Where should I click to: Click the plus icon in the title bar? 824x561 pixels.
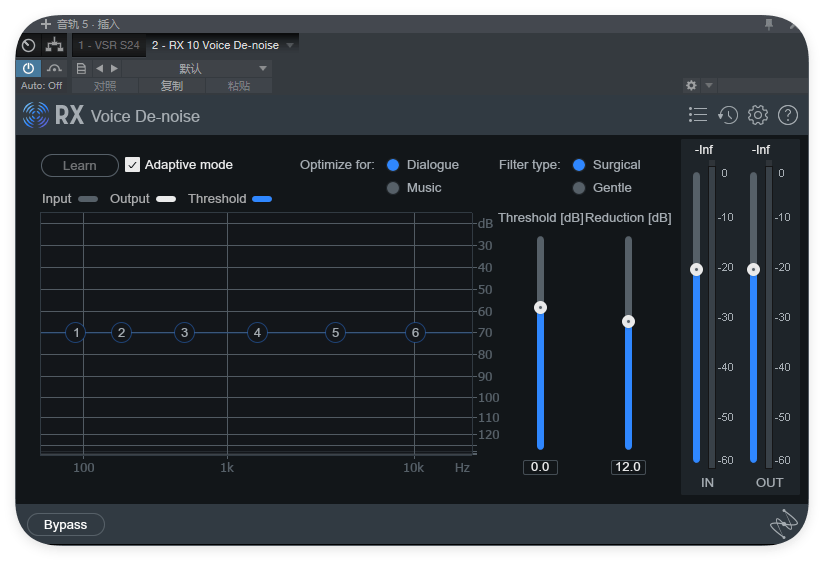click(x=46, y=24)
